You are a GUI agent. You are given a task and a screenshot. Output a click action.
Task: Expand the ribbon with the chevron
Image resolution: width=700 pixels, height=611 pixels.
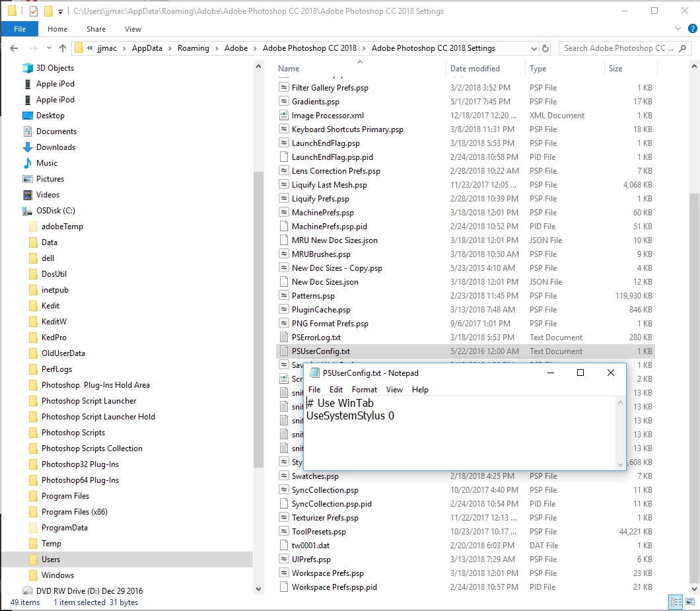point(678,28)
